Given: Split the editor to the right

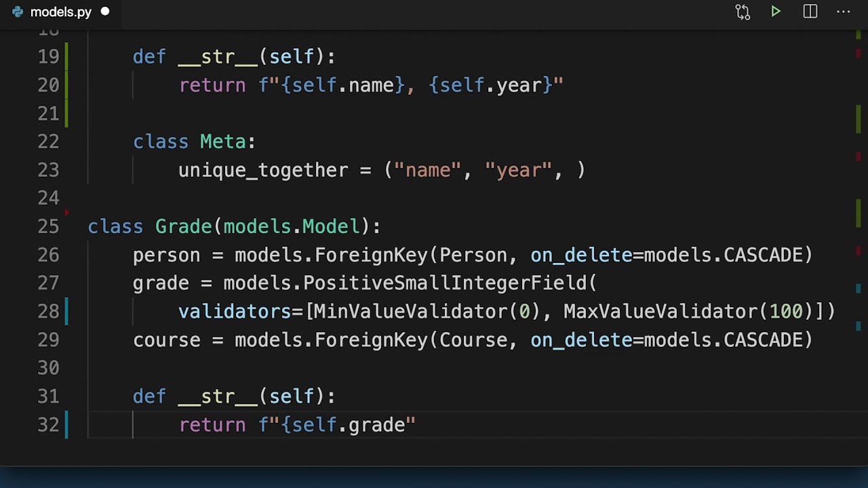Looking at the screenshot, I should pyautogui.click(x=810, y=12).
